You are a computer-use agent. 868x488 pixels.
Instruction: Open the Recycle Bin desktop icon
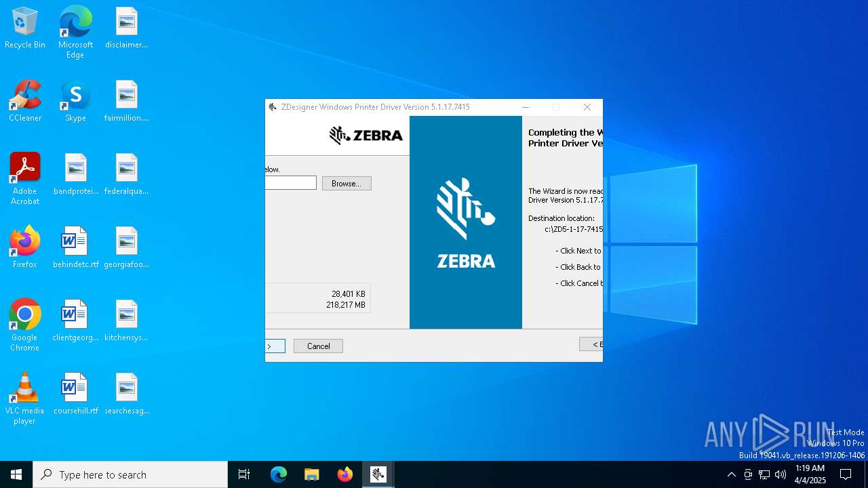click(25, 28)
